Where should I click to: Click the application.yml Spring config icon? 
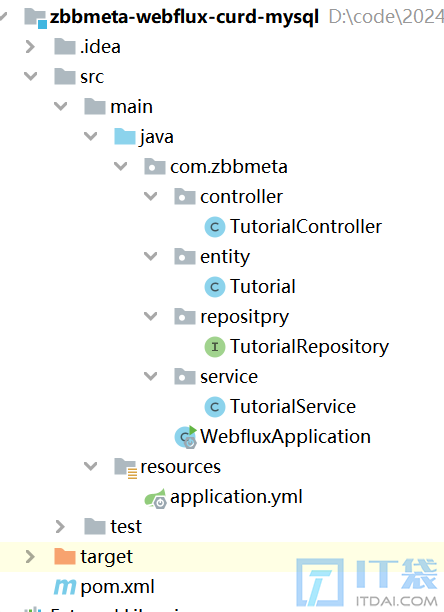click(156, 498)
